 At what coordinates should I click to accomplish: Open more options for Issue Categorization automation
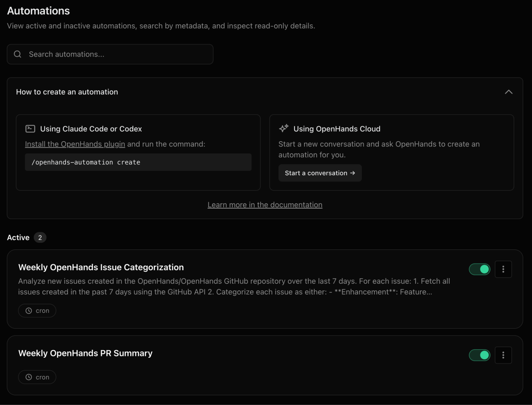pos(503,269)
